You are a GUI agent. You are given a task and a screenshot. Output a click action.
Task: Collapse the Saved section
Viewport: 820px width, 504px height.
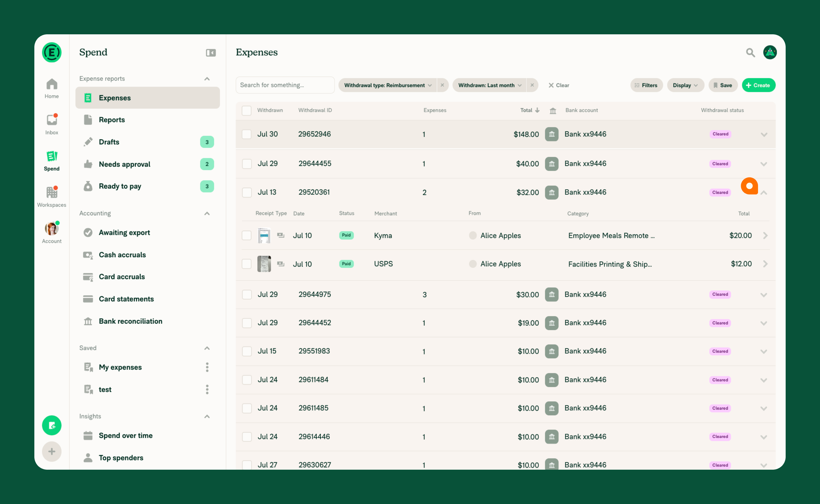(x=207, y=348)
